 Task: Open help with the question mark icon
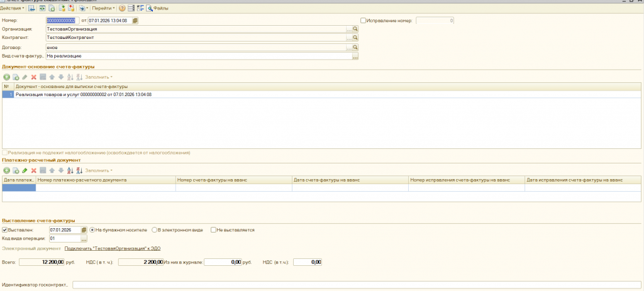click(x=122, y=8)
